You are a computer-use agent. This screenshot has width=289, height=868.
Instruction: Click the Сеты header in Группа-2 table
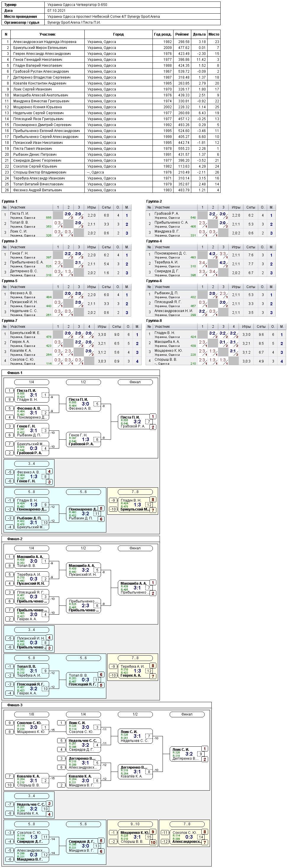[251, 208]
